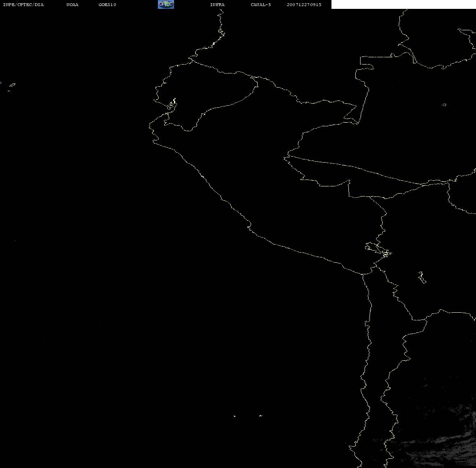
Task: Click the Peru-Chile border point on the coast
Action: coord(363,274)
